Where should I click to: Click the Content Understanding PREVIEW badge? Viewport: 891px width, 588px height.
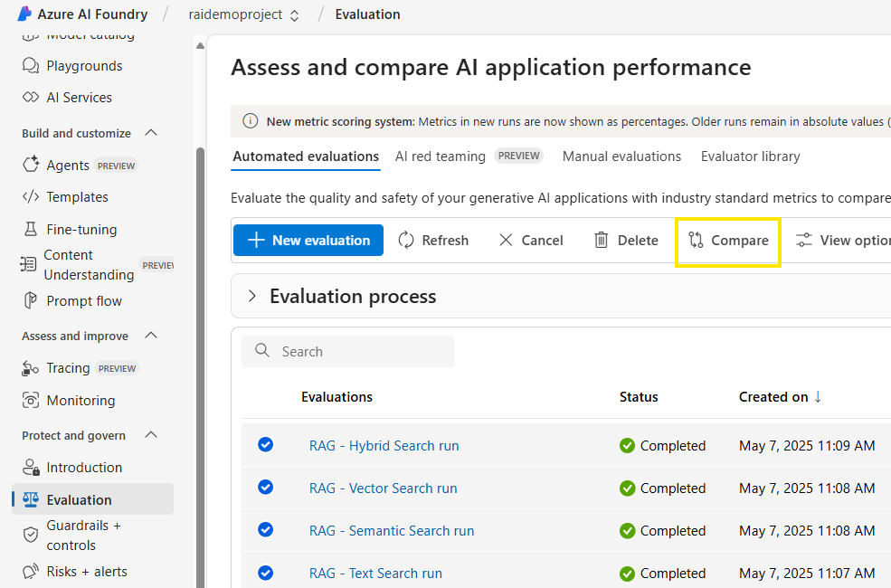[x=156, y=265]
